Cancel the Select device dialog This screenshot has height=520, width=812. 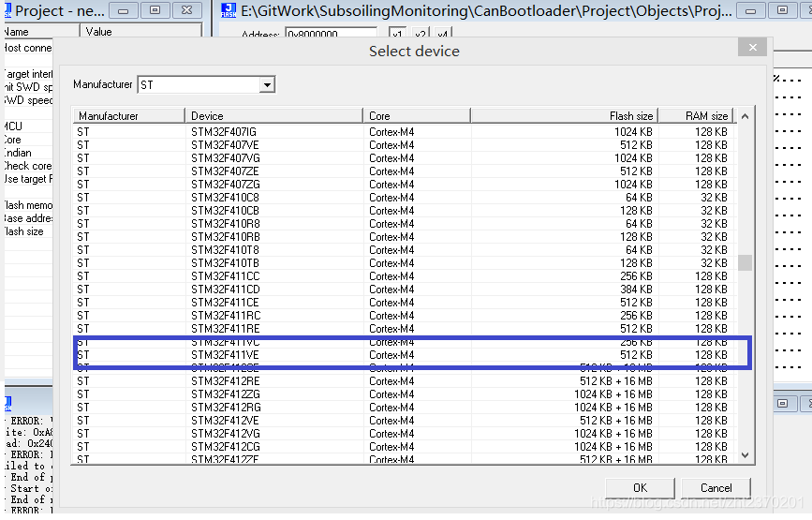click(x=716, y=488)
